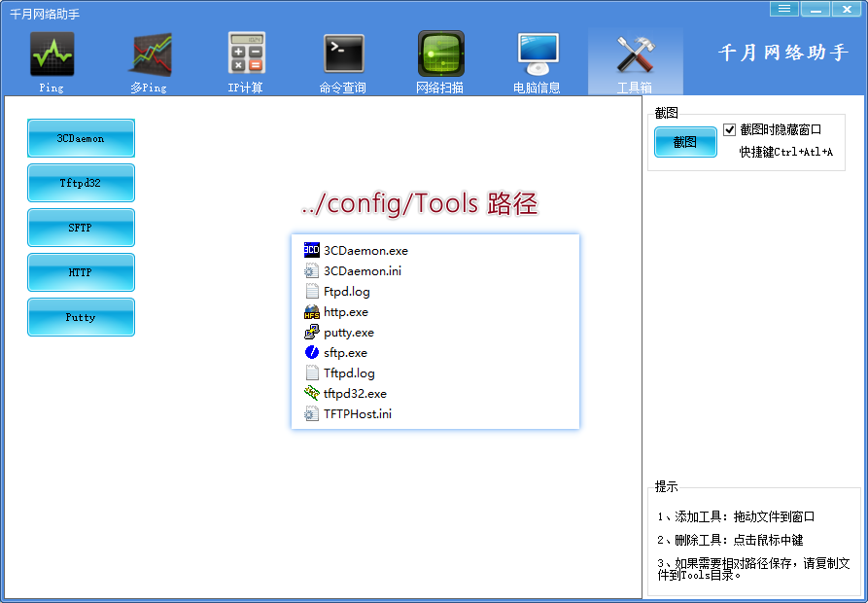Switch to the 电脑信息 tab label

point(537,88)
